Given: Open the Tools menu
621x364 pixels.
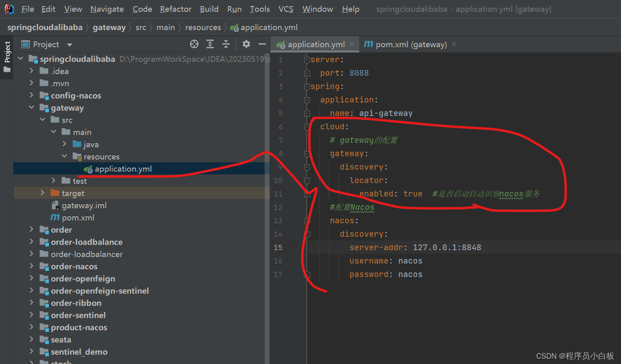Looking at the screenshot, I should coord(260,9).
